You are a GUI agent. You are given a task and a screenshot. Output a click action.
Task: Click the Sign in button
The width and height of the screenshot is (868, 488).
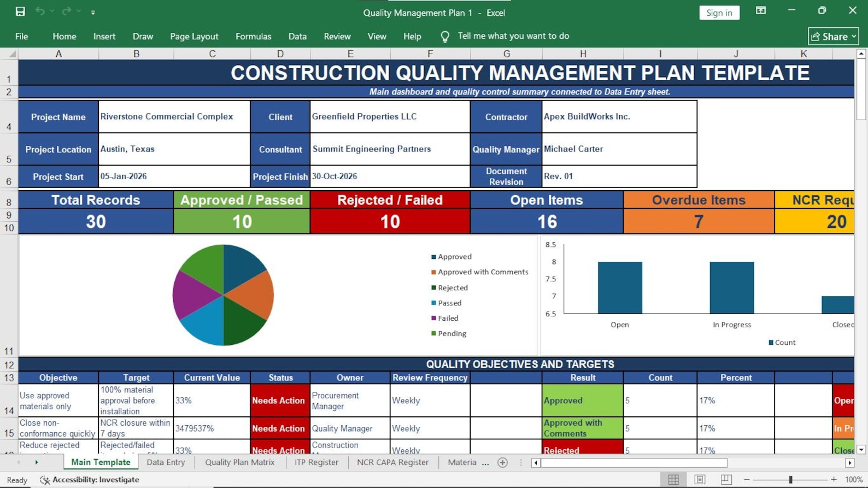[719, 13]
